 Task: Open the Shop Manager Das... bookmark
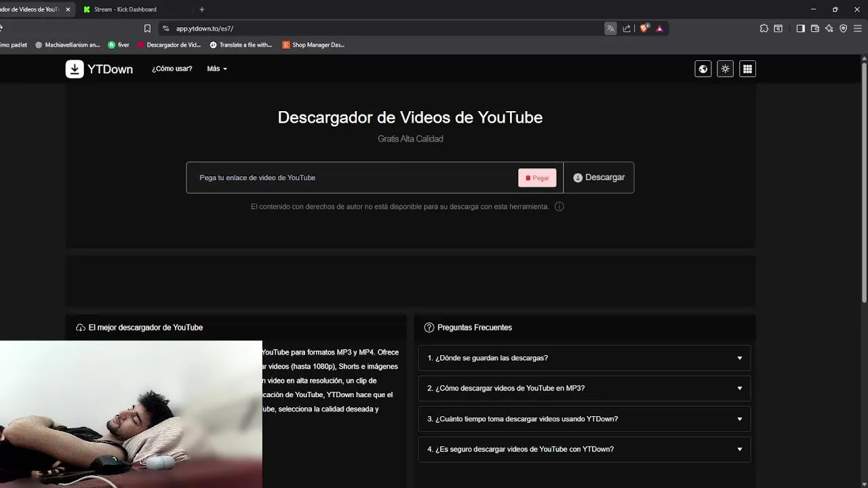(x=313, y=45)
